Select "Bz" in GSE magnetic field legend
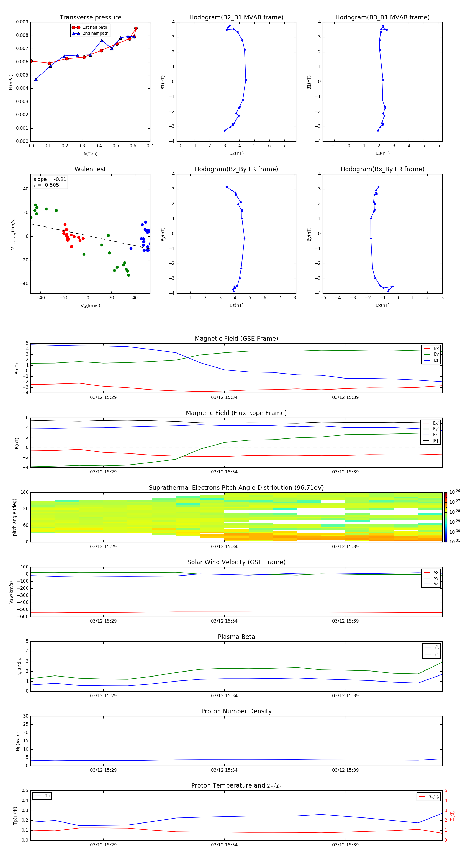 tap(431, 361)
